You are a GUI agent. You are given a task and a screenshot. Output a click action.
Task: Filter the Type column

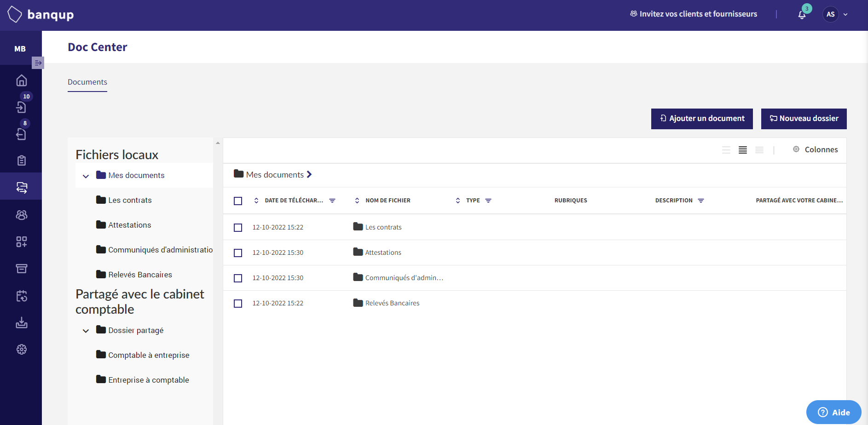point(488,201)
